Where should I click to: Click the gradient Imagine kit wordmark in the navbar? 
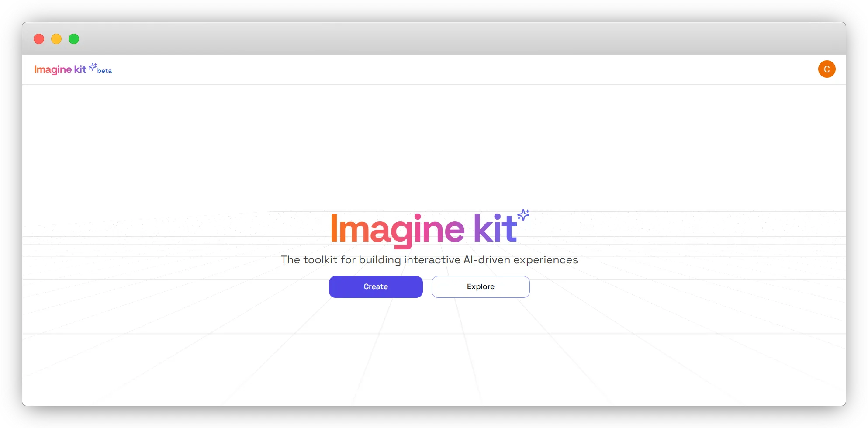(61, 69)
